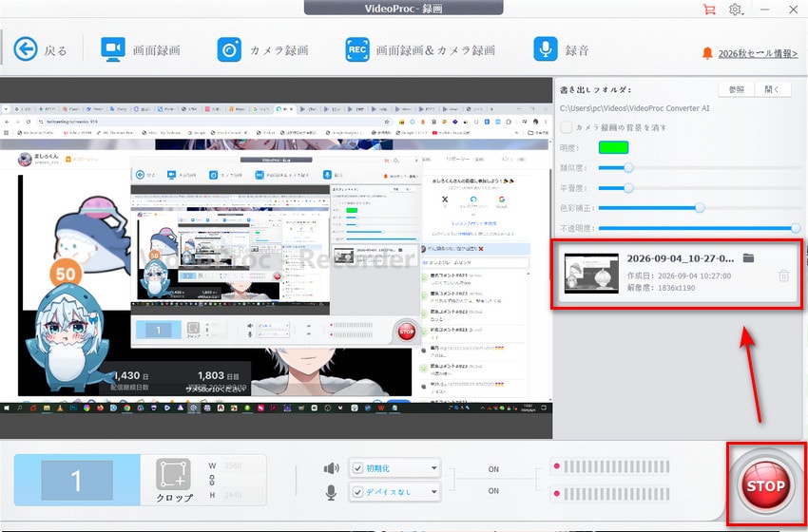Stop recording with the red STOP button
Viewport: 808px width, 532px height.
point(765,485)
